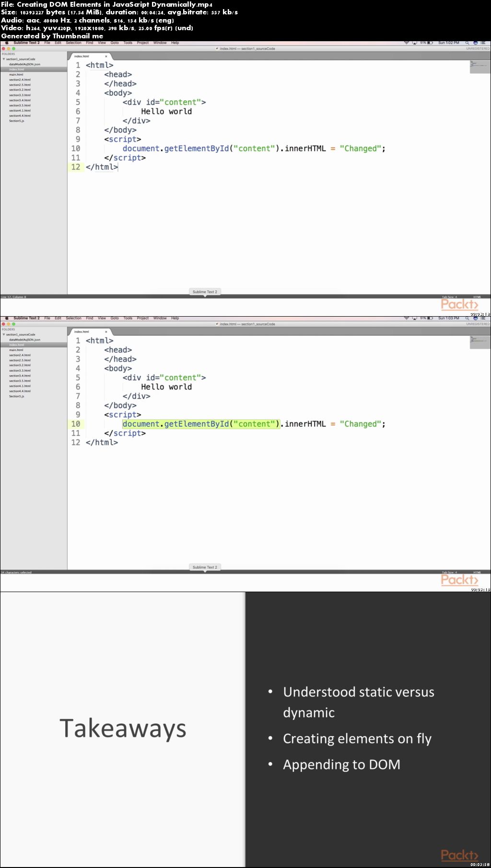
Task: Open HTML syntax selector in 1:03 PM frame
Action: (477, 572)
